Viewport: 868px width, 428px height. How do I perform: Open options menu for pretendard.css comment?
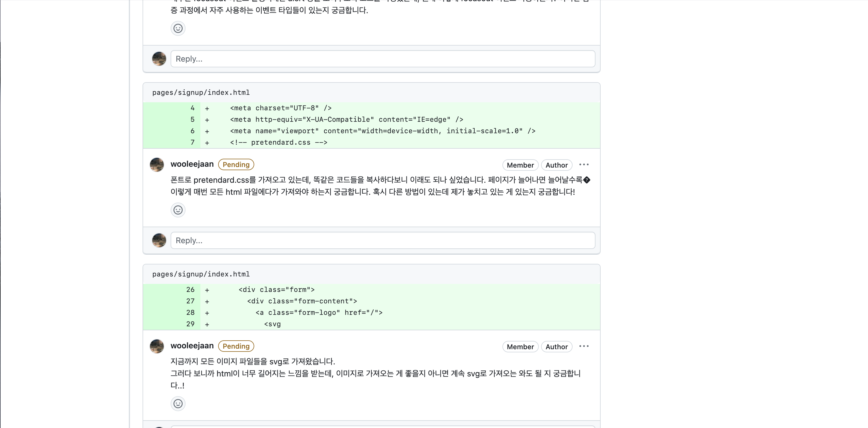pos(584,165)
